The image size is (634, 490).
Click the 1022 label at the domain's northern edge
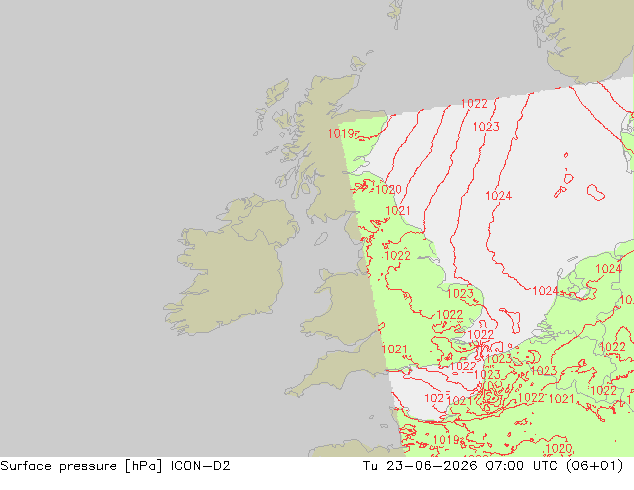point(474,104)
